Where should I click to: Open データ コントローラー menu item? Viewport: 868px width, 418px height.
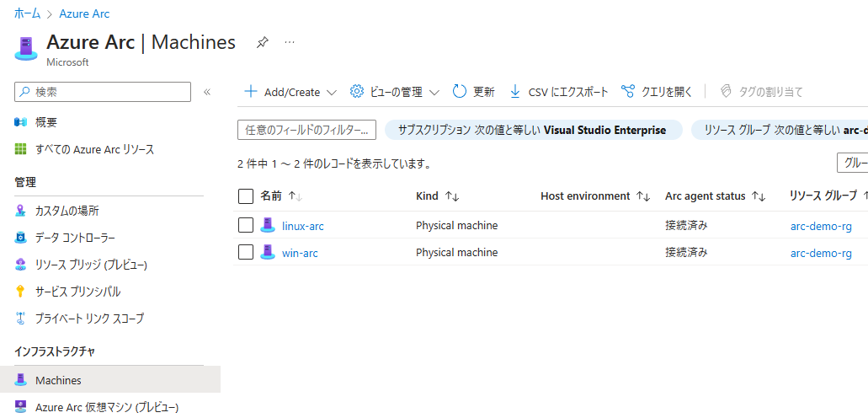75,238
